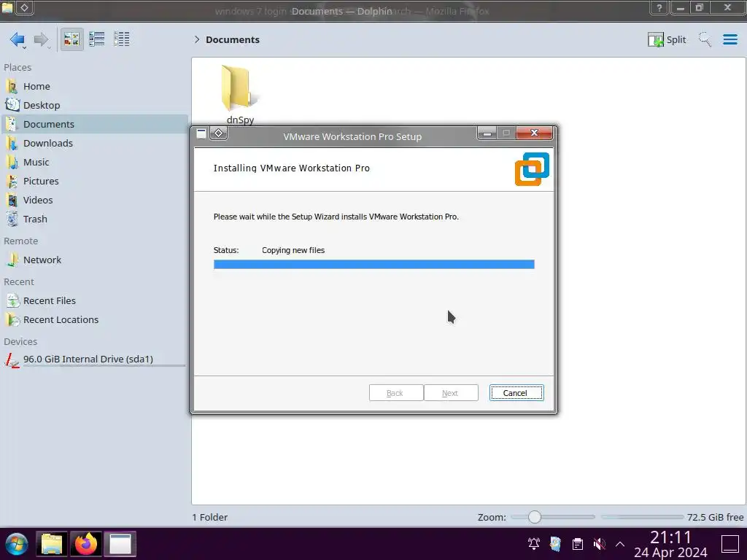The image size is (747, 560).
Task: Go forward with Dolphin's forward arrow
Action: (x=42, y=39)
